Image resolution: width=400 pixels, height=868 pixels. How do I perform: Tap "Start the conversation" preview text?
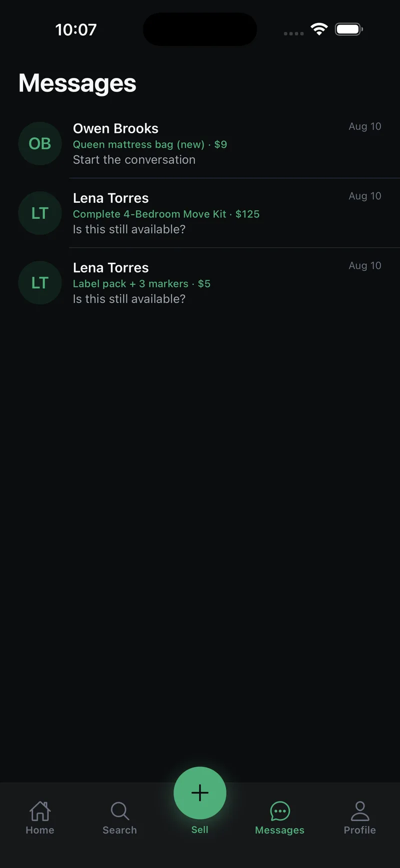[134, 160]
